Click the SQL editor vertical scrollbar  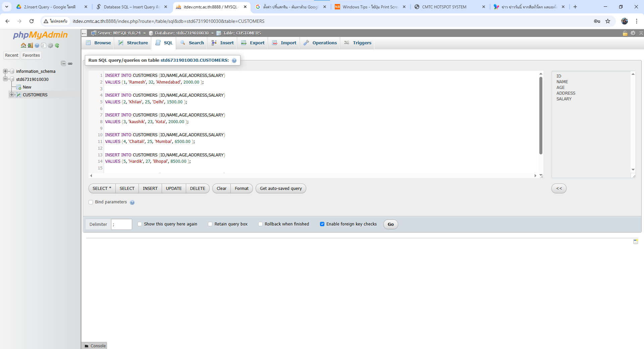(x=541, y=116)
